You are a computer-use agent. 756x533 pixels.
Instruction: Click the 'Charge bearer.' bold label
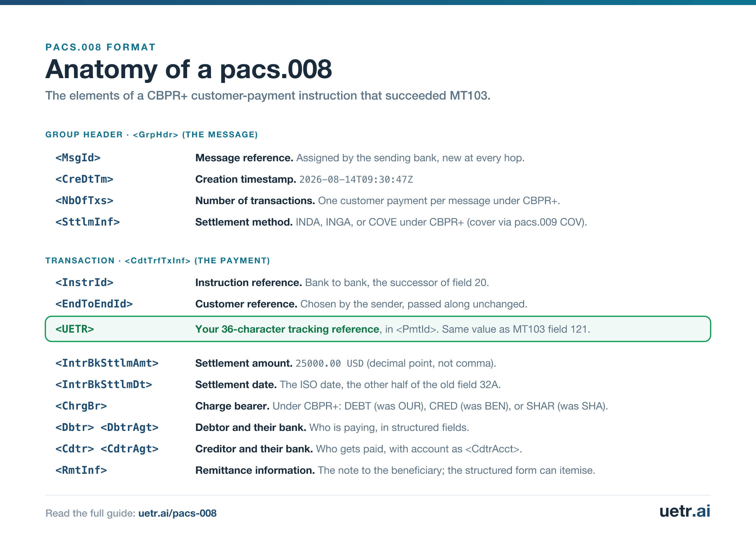[232, 406]
